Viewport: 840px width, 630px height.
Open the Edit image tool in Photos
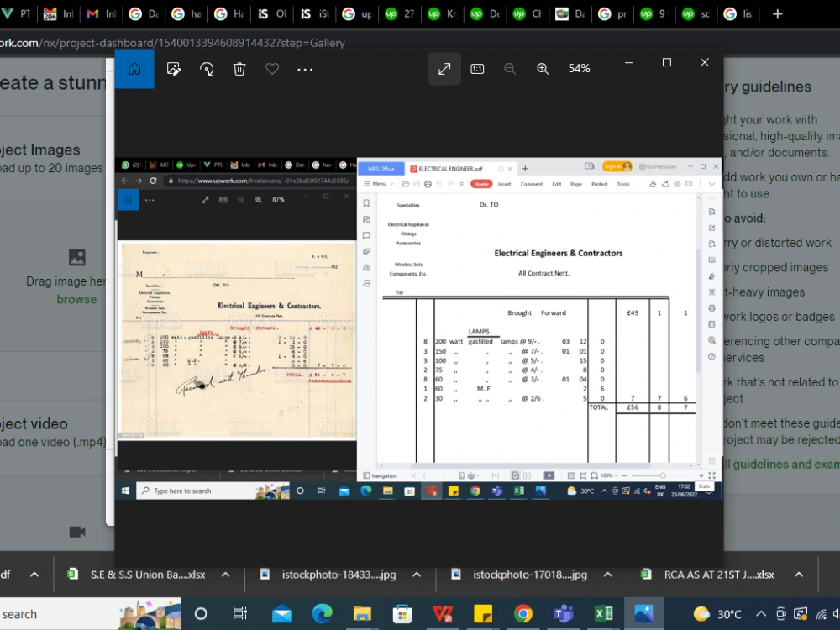[x=174, y=69]
